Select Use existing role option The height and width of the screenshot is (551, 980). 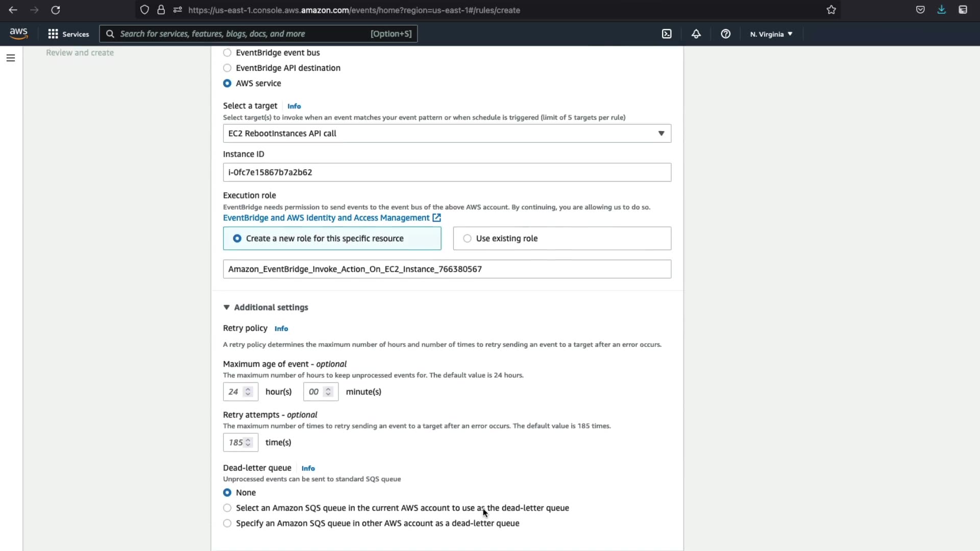(467, 238)
